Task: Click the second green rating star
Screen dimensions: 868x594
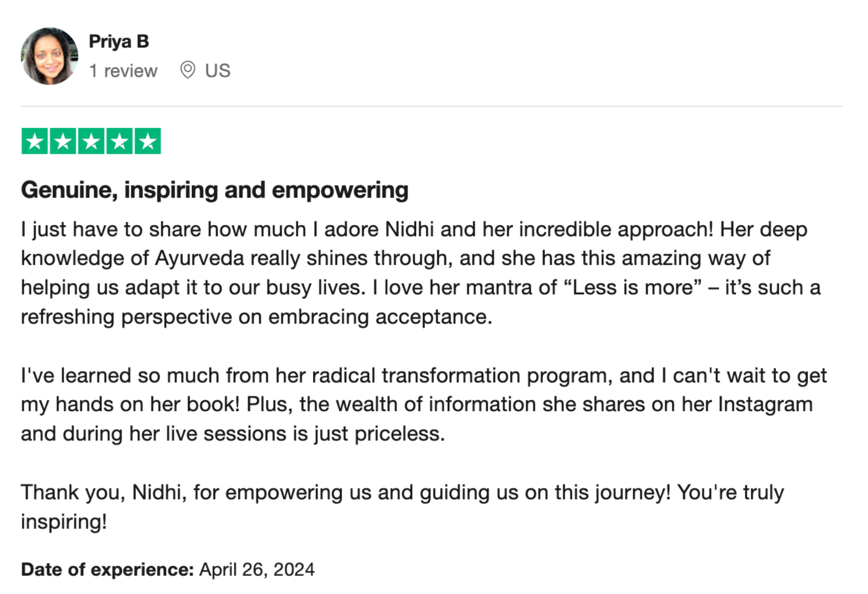Action: point(63,141)
